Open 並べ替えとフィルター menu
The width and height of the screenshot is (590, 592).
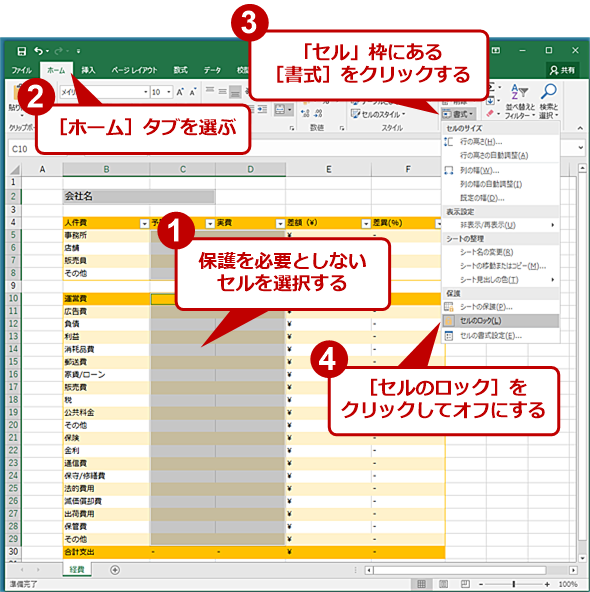pos(520,101)
